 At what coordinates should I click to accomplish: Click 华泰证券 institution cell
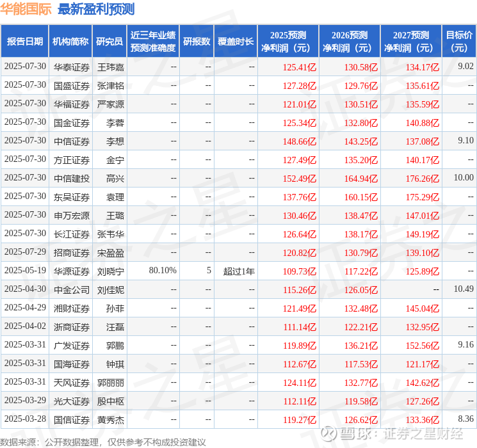72,67
